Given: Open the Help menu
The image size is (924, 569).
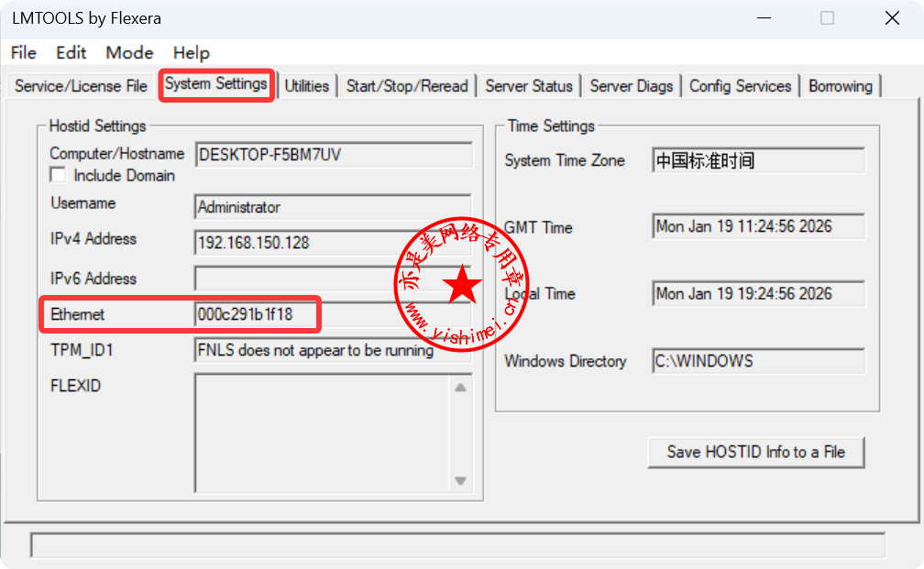Looking at the screenshot, I should click(191, 52).
